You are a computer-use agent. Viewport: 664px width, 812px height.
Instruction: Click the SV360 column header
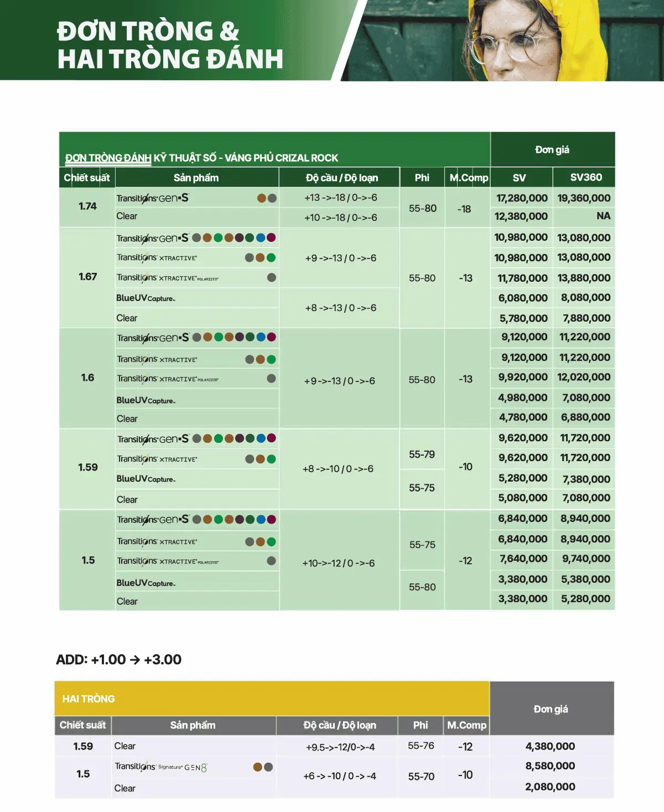pyautogui.click(x=585, y=178)
